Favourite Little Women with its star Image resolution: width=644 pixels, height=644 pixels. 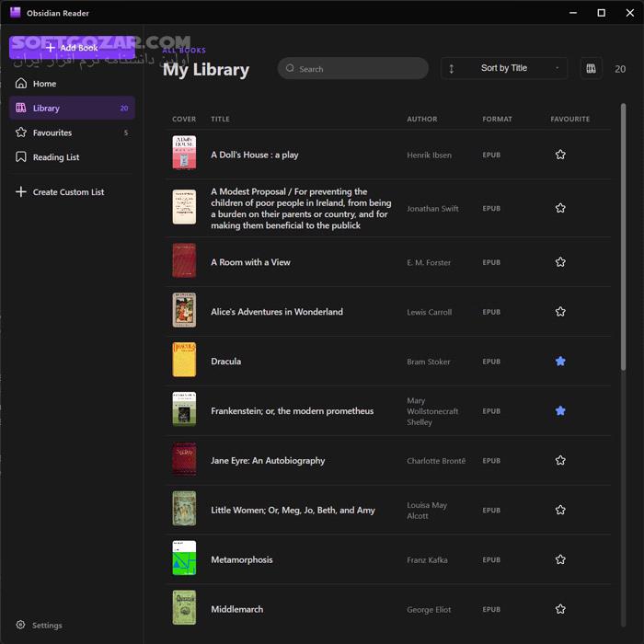coord(560,510)
